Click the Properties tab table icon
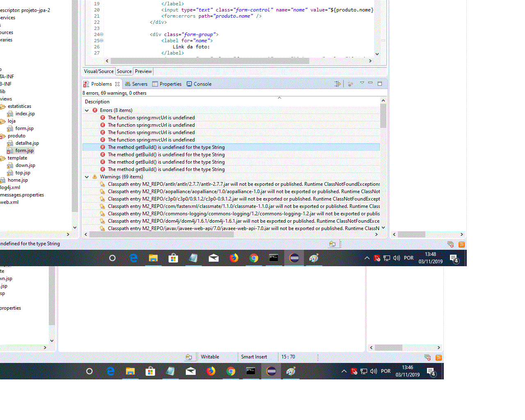This screenshot has width=525, height=420. point(155,84)
